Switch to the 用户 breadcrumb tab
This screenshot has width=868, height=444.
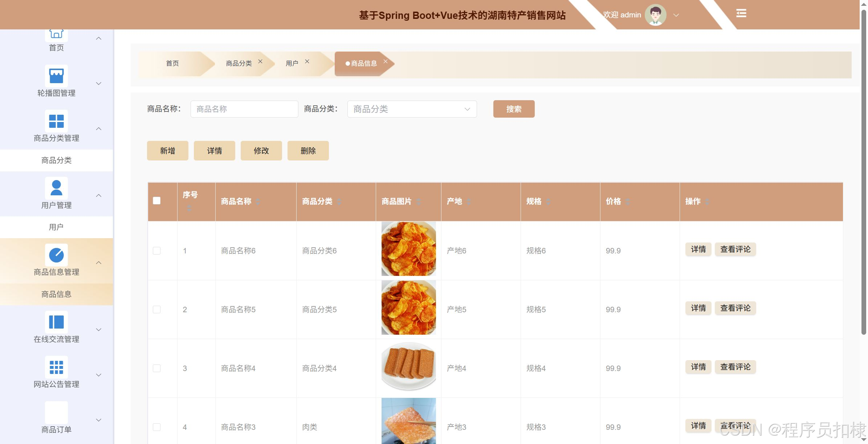292,64
